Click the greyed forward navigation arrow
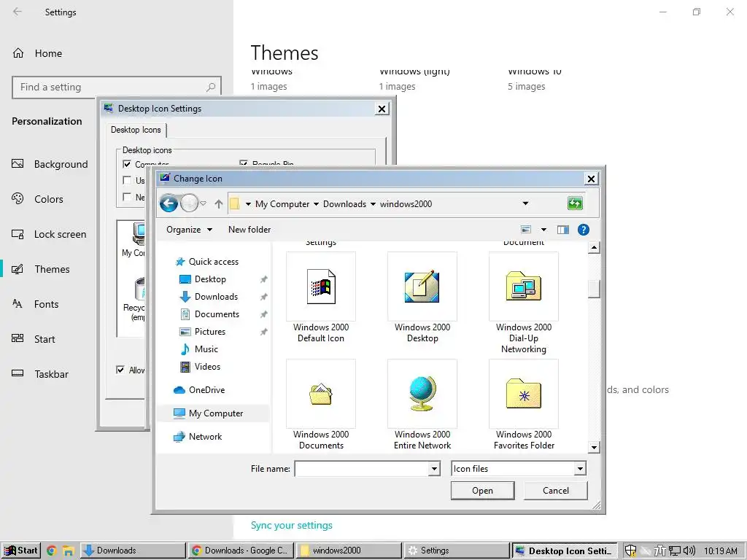Image resolution: width=747 pixels, height=560 pixels. 189,204
